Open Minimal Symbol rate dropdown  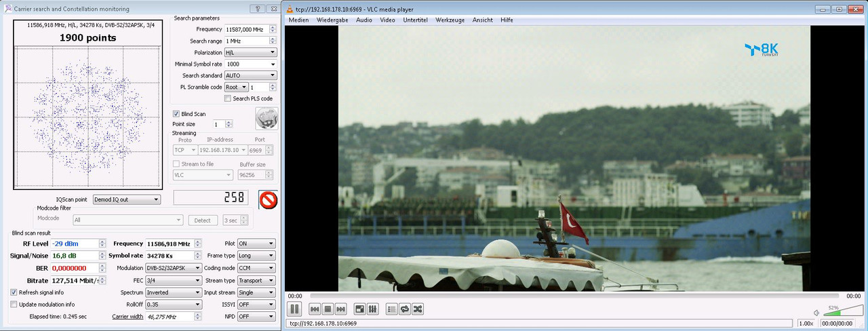[x=250, y=64]
